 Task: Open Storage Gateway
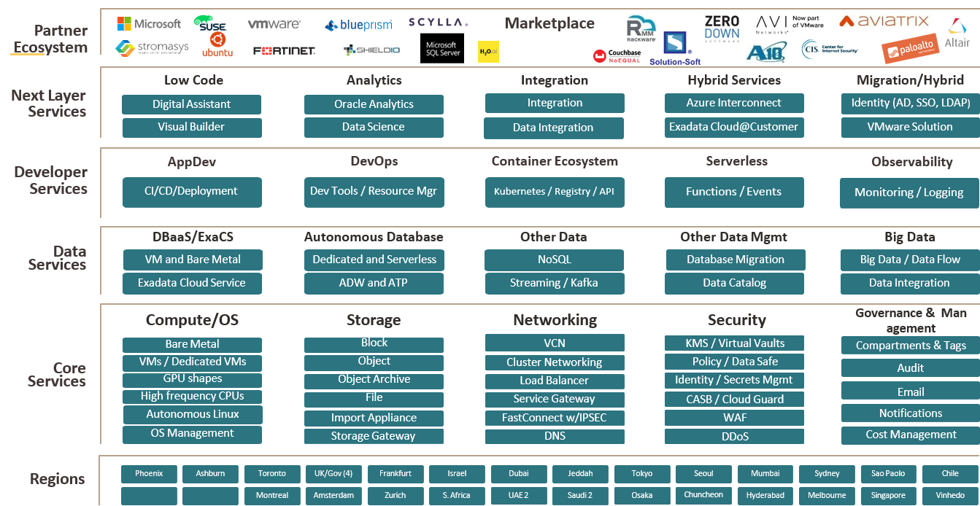pos(374,437)
